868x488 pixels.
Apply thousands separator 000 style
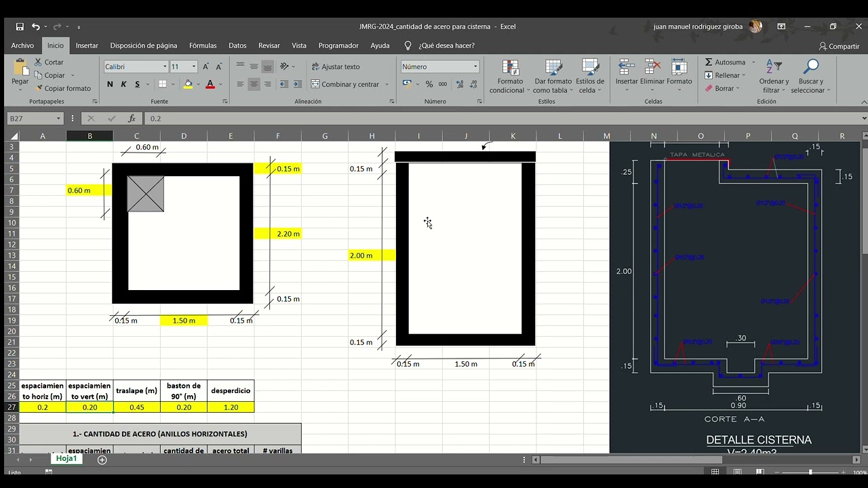(x=443, y=84)
